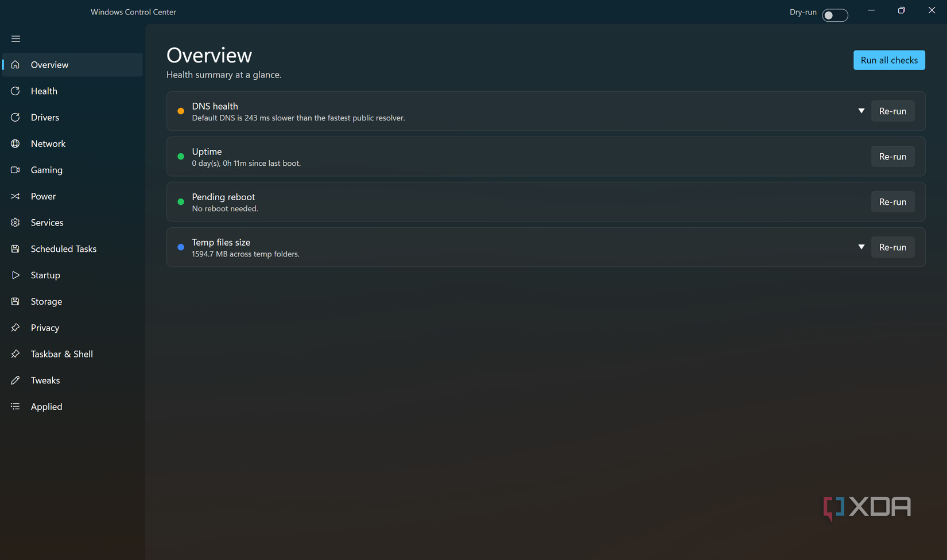Click the 'Pending reboot' title
This screenshot has width=947, height=560.
pyautogui.click(x=223, y=197)
